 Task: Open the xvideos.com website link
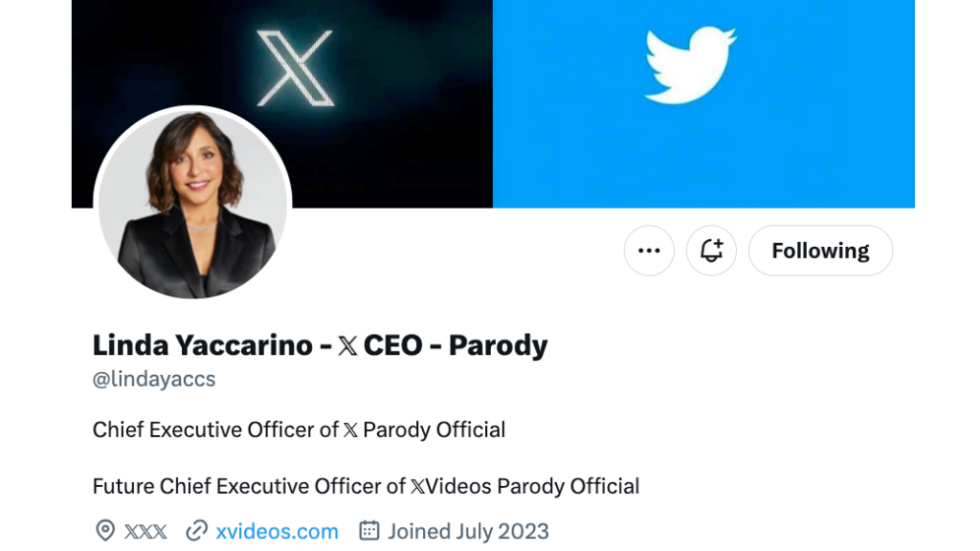tap(277, 531)
